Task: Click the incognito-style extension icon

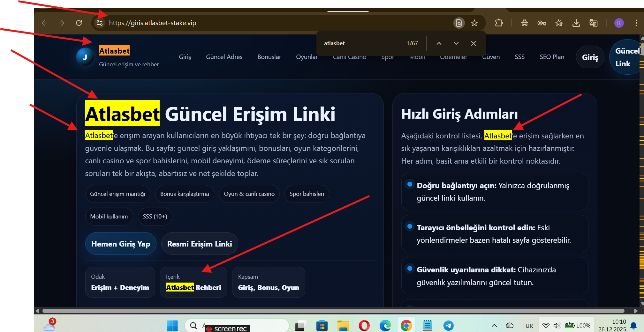Action: (x=525, y=23)
